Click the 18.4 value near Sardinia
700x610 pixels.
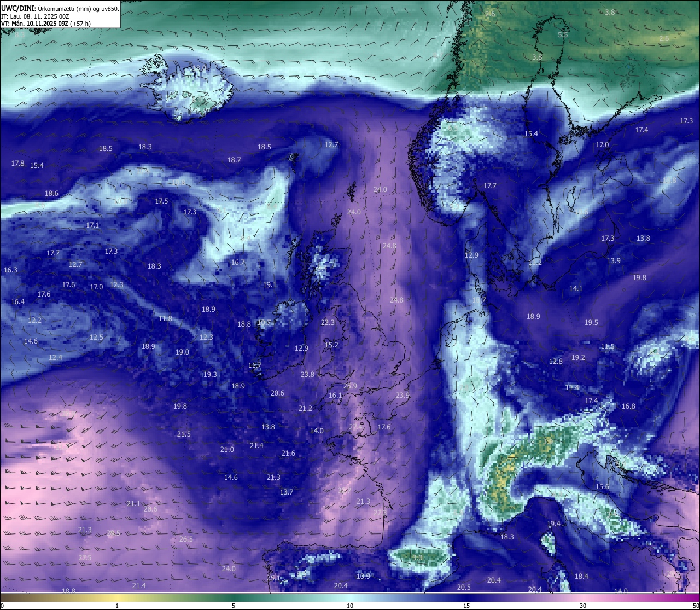[581, 577]
